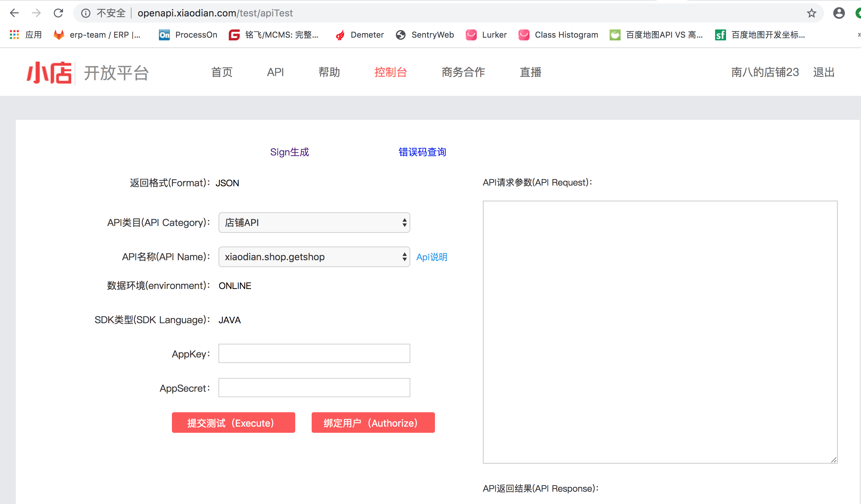This screenshot has width=861, height=504.
Task: Open the 直播 nav item
Action: 531,72
